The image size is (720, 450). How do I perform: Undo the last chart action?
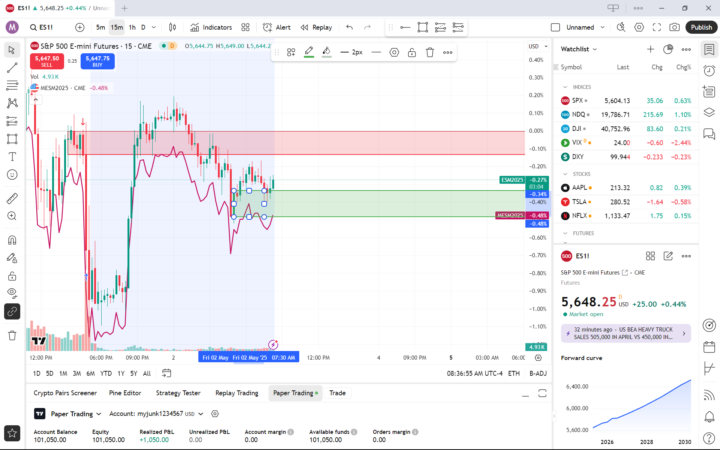click(x=349, y=28)
